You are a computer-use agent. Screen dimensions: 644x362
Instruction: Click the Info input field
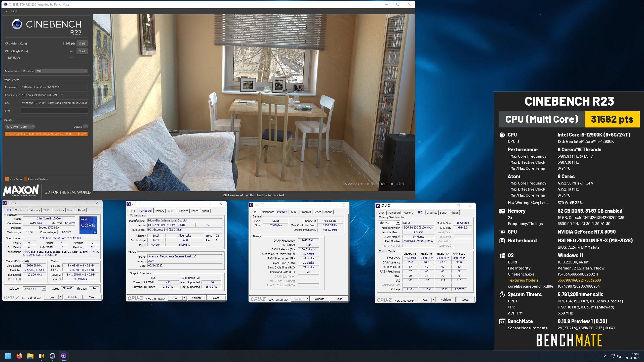pyautogui.click(x=54, y=111)
